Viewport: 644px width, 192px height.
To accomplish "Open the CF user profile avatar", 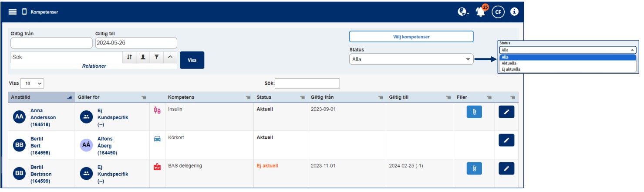I will pyautogui.click(x=498, y=12).
